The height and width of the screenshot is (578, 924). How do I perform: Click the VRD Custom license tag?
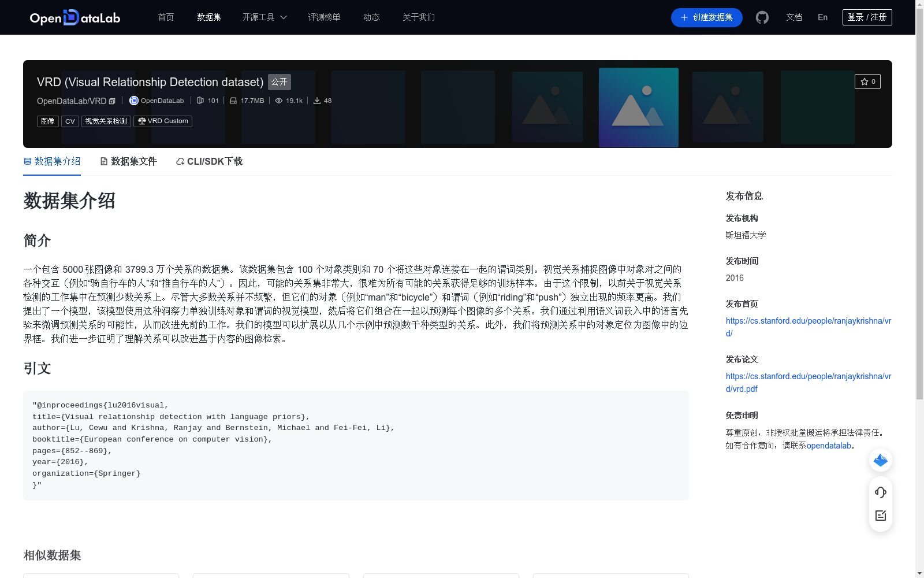pyautogui.click(x=163, y=121)
